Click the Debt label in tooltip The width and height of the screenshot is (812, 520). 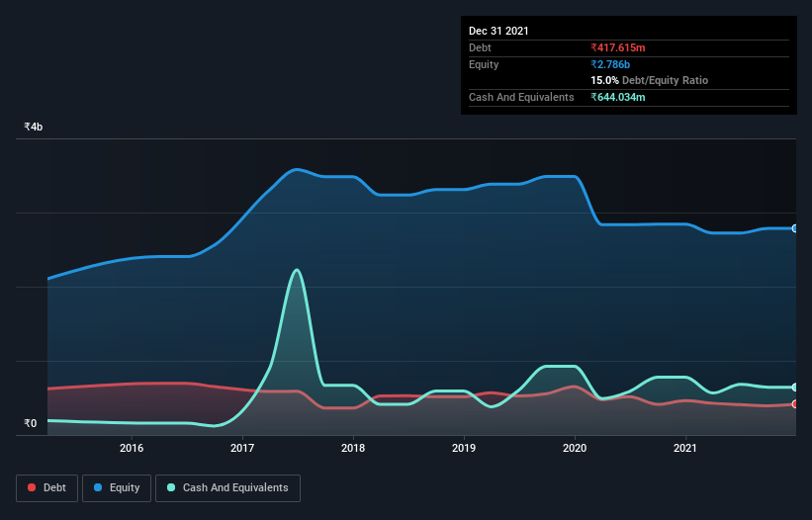480,47
